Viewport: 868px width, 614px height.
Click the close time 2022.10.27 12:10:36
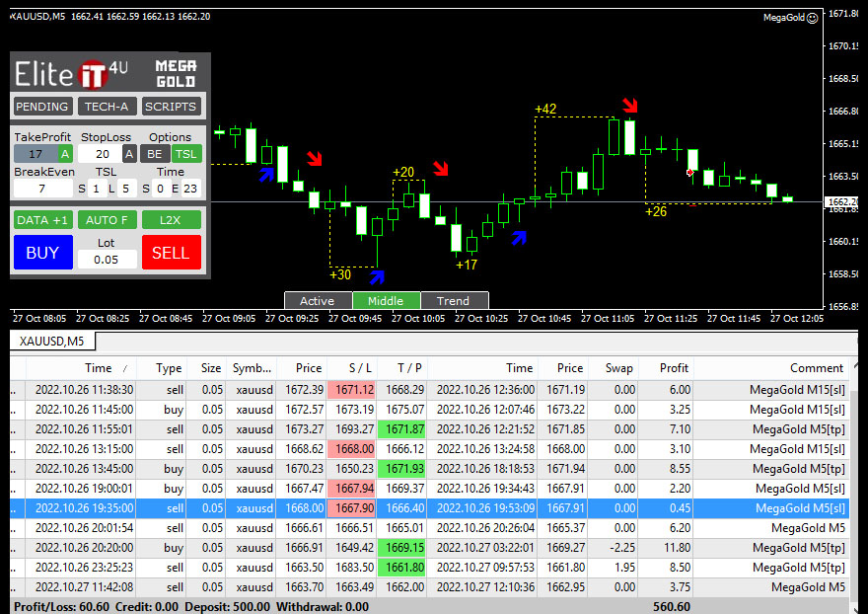[x=485, y=587]
